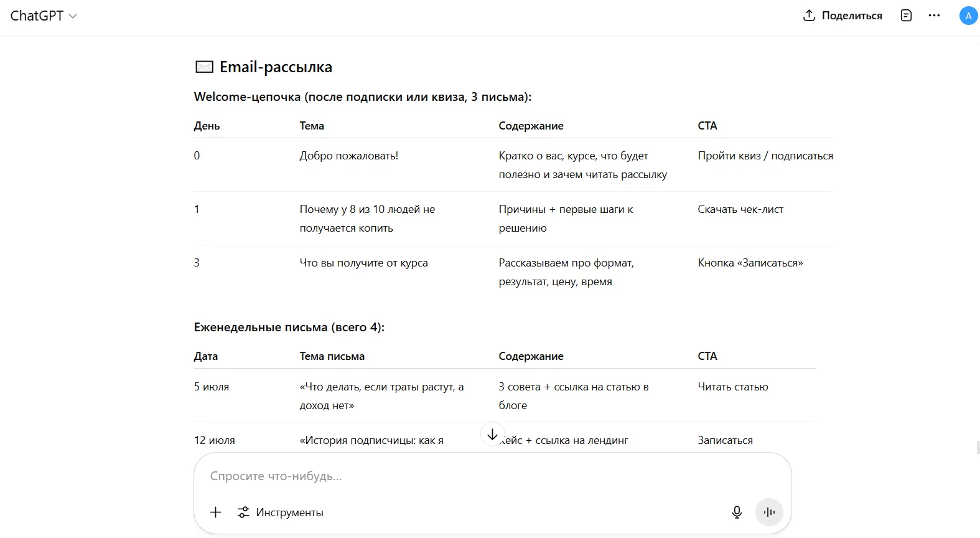Open the Инструменты tools menu
Viewport: 980px width, 538px height.
[280, 512]
